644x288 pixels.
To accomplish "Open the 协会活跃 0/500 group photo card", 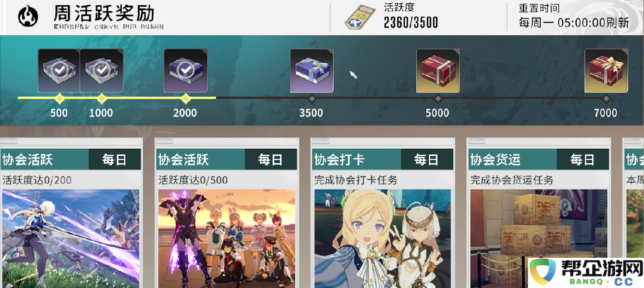I will click(x=226, y=238).
